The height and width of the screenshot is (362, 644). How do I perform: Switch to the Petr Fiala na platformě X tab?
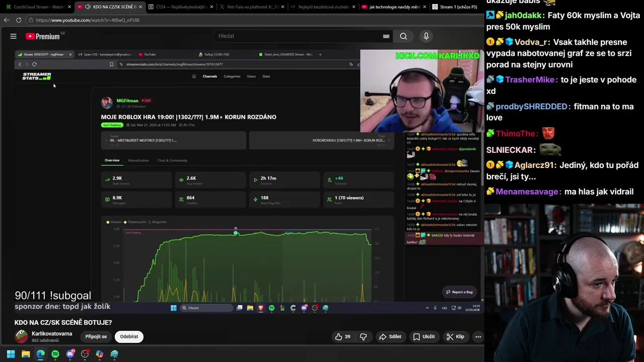[x=251, y=7]
